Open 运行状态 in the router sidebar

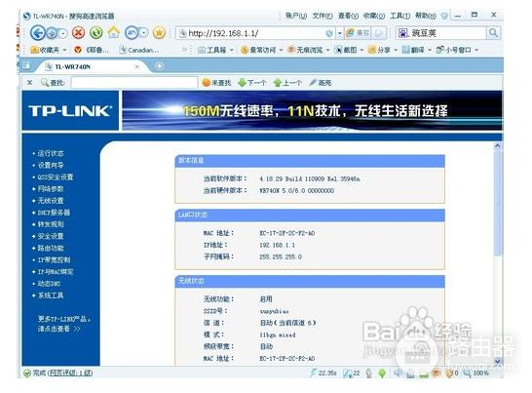coord(51,153)
